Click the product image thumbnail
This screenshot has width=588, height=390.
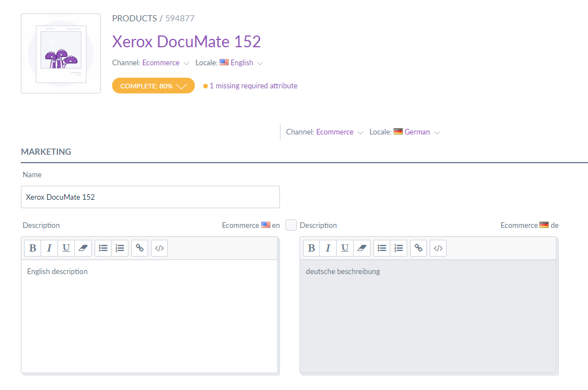pyautogui.click(x=61, y=53)
